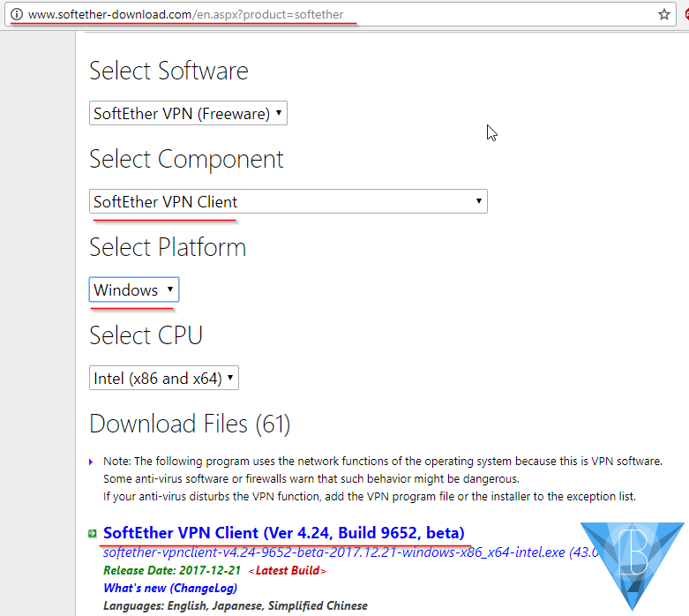Click the "Download Files (61)" heading
This screenshot has height=616, width=689.
click(190, 424)
